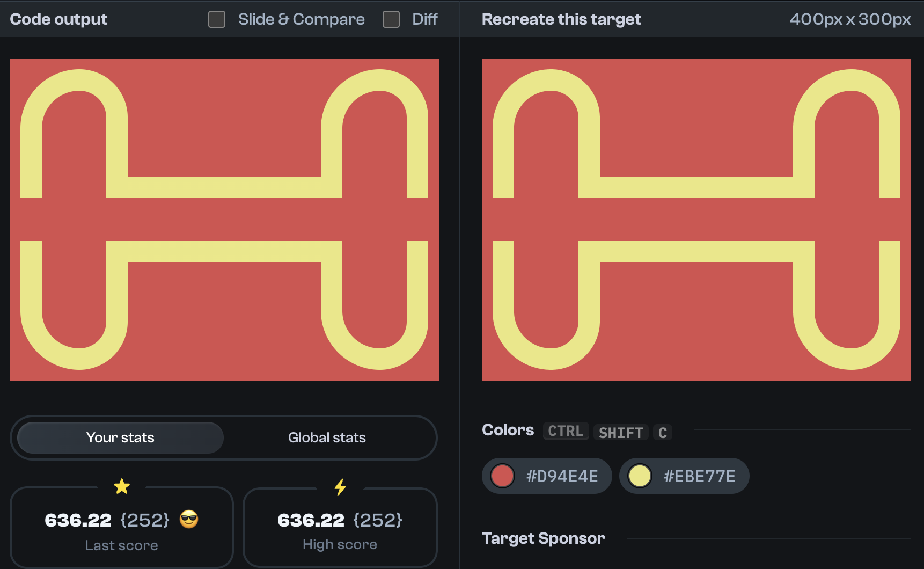Switch to the Global stats tab
The width and height of the screenshot is (924, 569).
327,437
